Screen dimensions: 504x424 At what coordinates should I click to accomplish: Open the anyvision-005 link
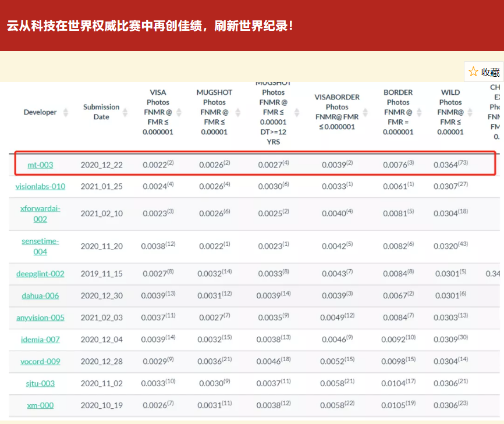click(x=40, y=318)
